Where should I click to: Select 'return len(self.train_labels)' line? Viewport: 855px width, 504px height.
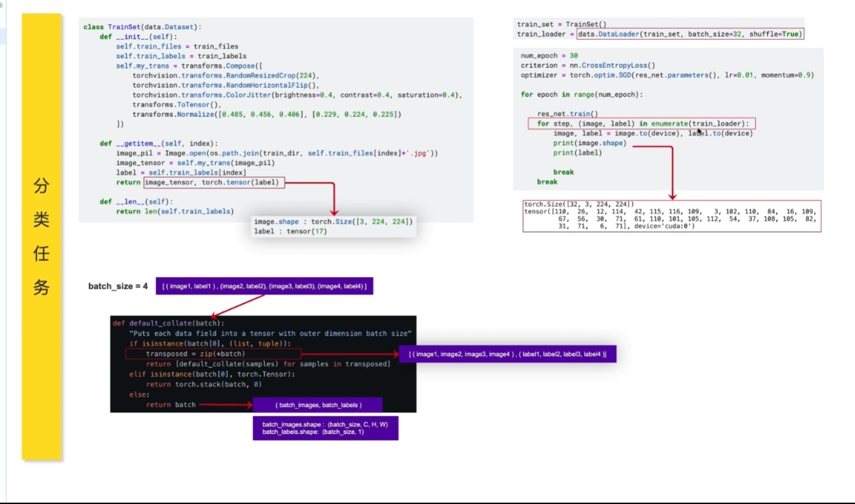[x=175, y=211]
